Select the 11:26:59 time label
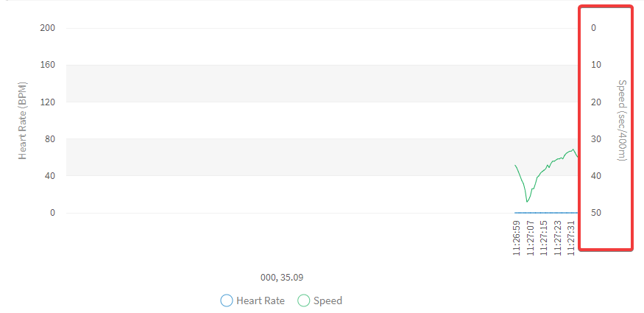The height and width of the screenshot is (313, 644). tap(517, 237)
